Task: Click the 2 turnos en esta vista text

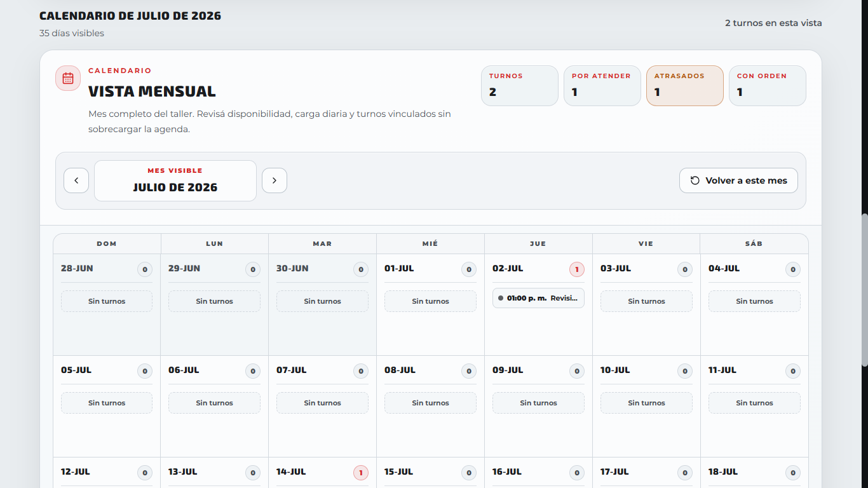Action: tap(773, 23)
